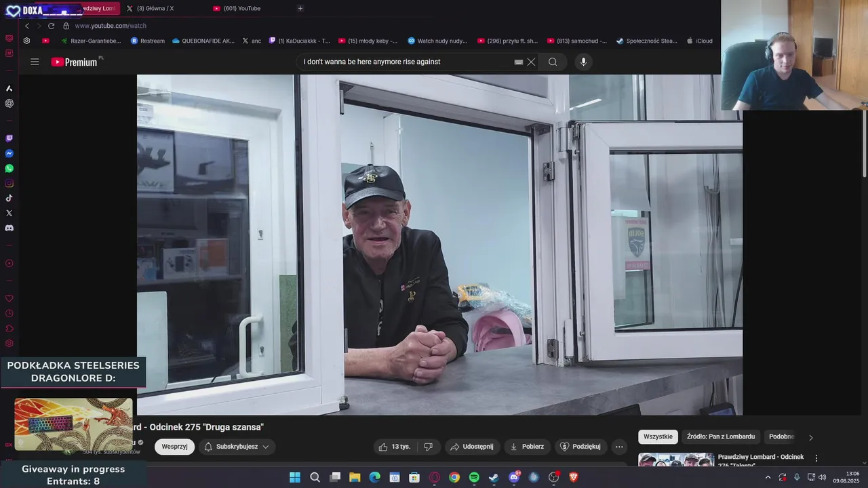Open Discord in the Opera sidebar
The width and height of the screenshot is (868, 488).
9,228
